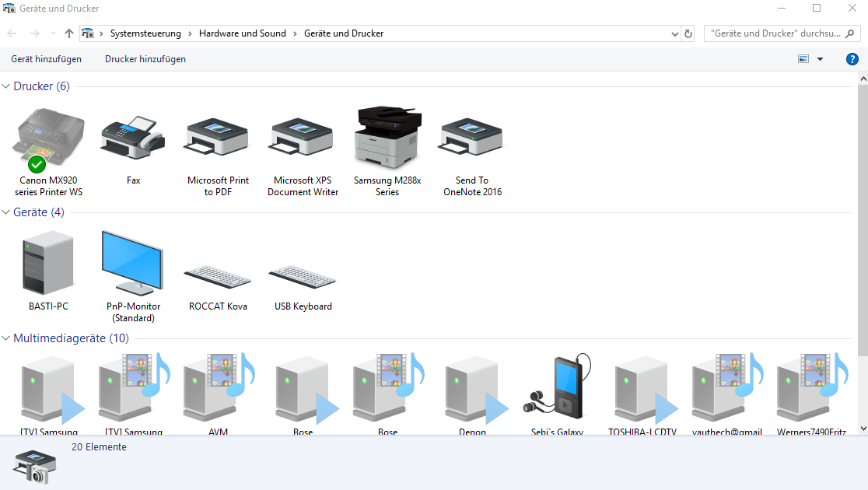Click the vertical scrollbar up arrow
This screenshot has height=490, width=868.
[863, 79]
